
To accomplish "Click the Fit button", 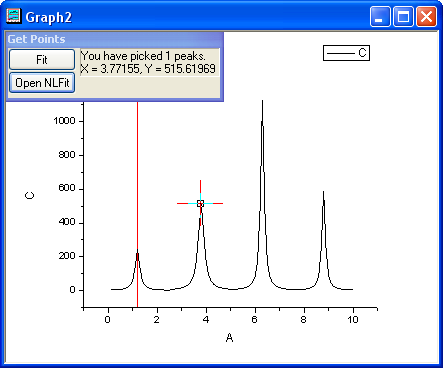I will click(x=42, y=60).
